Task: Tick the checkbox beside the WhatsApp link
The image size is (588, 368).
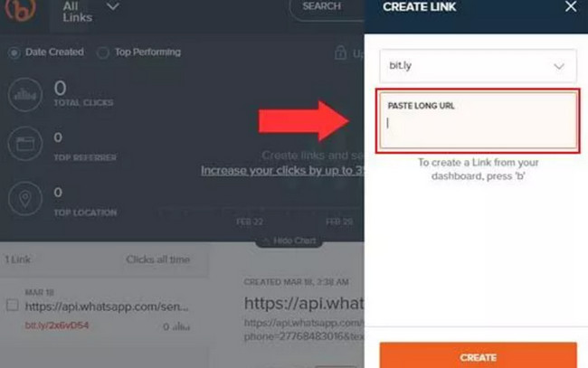Action: coord(12,305)
